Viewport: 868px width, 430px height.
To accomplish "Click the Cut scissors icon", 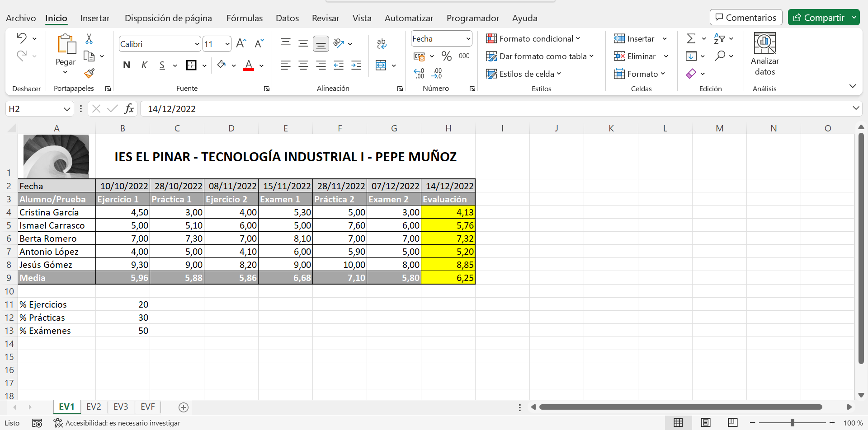I will click(89, 39).
